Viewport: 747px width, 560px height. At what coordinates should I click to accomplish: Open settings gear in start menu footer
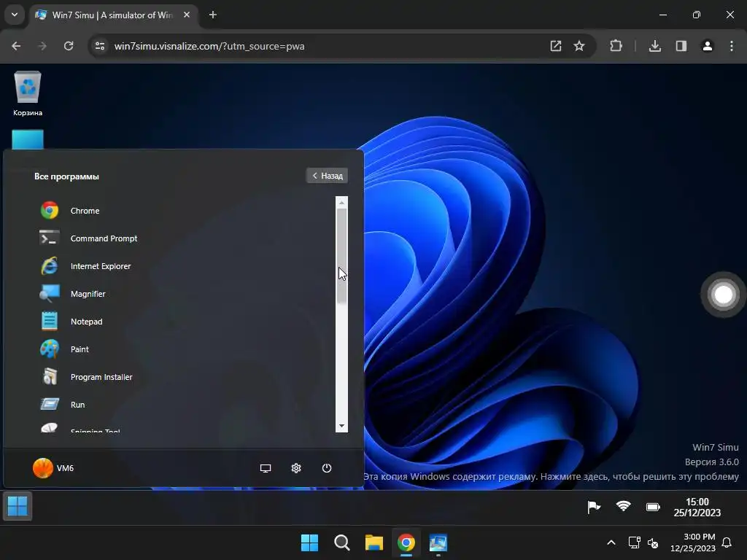[296, 468]
